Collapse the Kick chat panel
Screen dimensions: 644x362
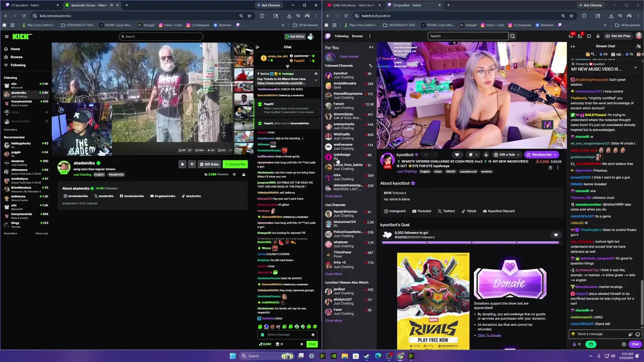tap(257, 47)
